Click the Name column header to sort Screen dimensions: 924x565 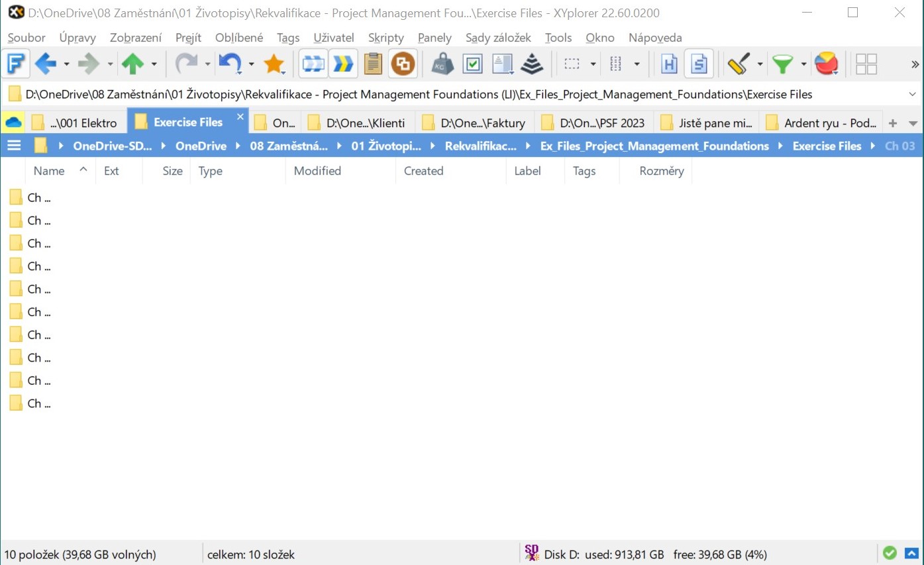(x=48, y=171)
